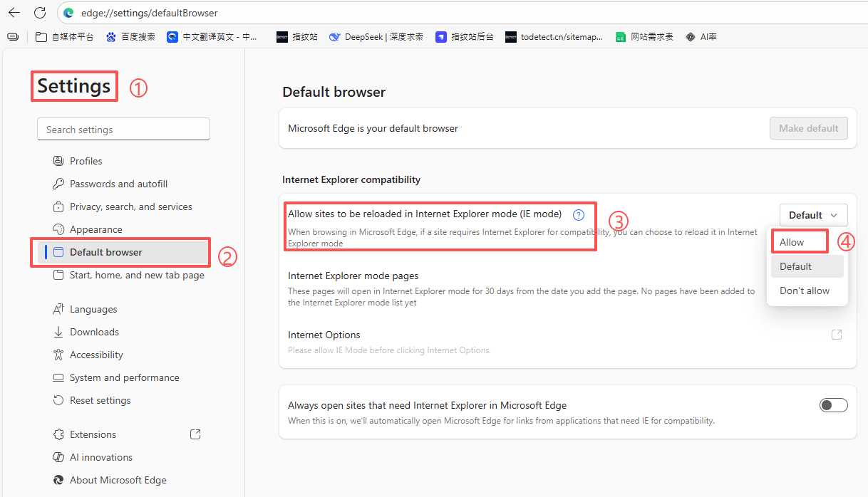Open Downloads settings
The width and height of the screenshot is (868, 497).
(x=123, y=332)
